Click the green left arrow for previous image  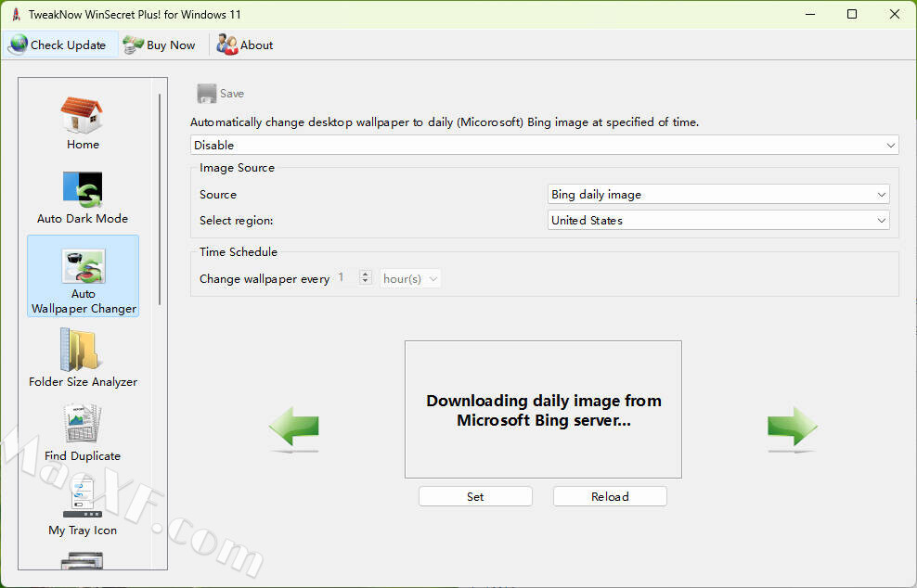293,428
